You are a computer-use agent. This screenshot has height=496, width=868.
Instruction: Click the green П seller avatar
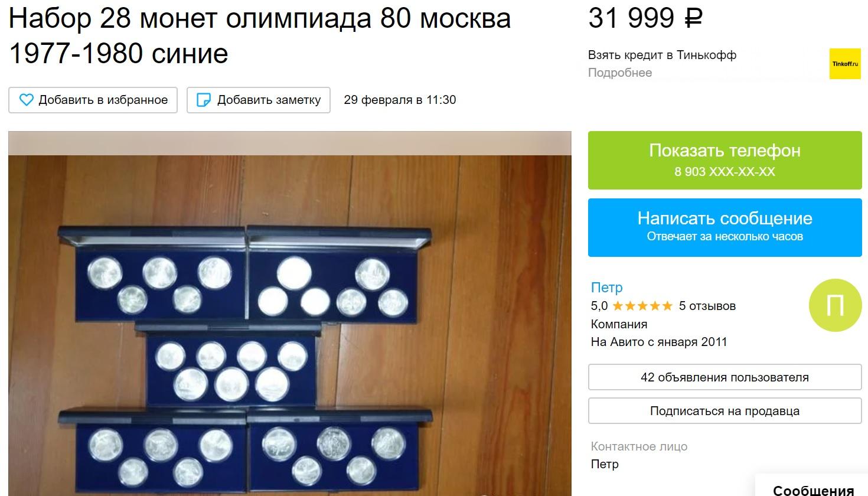click(835, 305)
